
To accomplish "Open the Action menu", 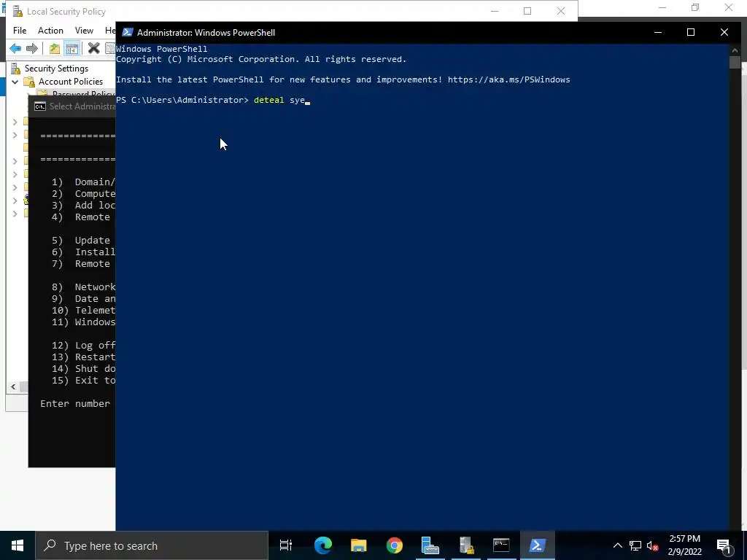I will click(50, 31).
